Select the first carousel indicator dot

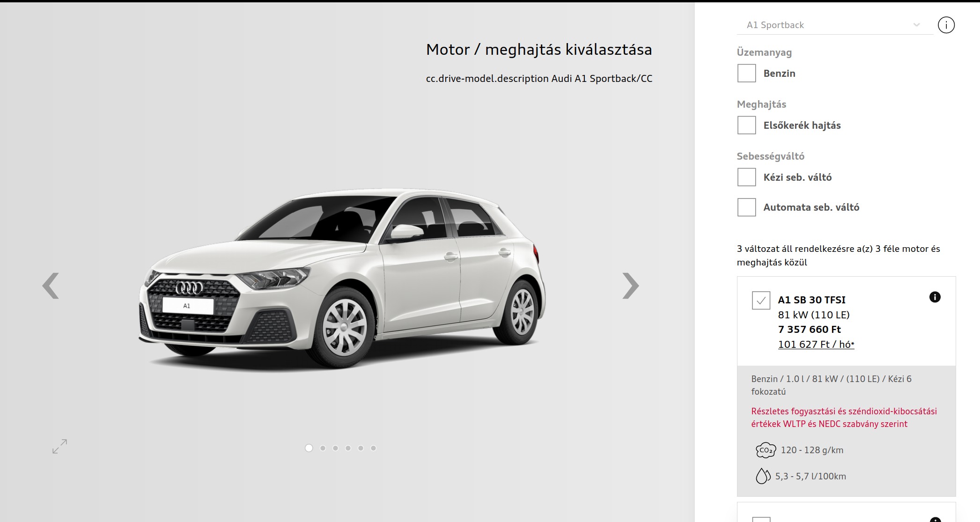click(x=309, y=448)
